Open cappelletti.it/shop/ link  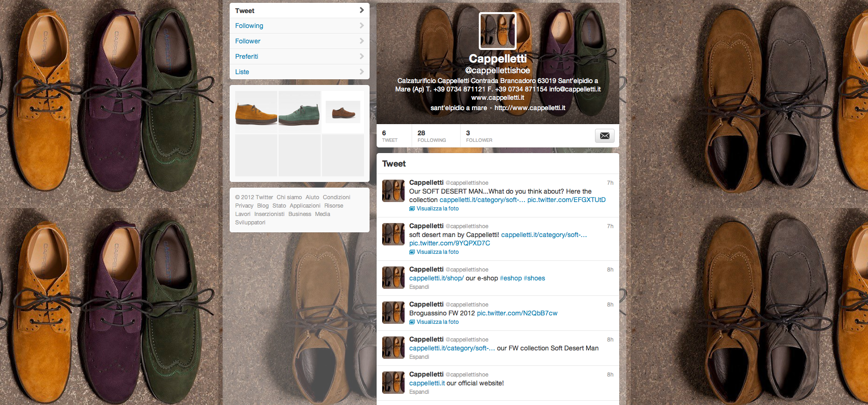(436, 278)
